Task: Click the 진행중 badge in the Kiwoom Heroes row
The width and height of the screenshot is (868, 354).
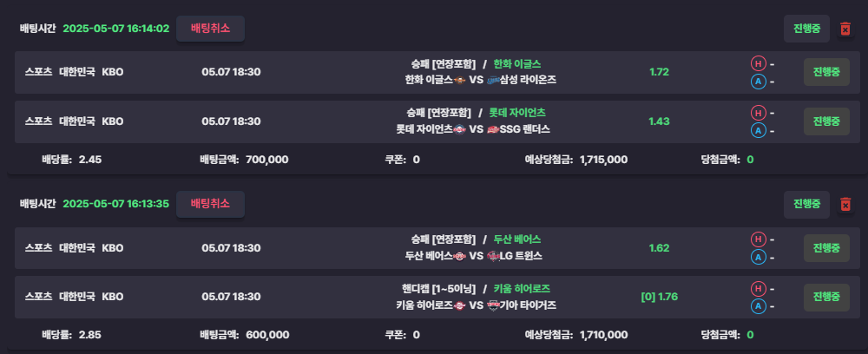Action: (826, 297)
